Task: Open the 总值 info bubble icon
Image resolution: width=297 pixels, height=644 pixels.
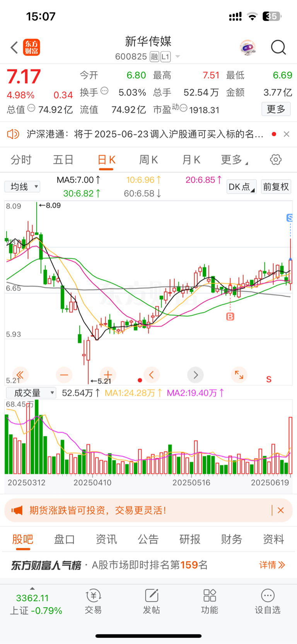Action: pyautogui.click(x=31, y=108)
